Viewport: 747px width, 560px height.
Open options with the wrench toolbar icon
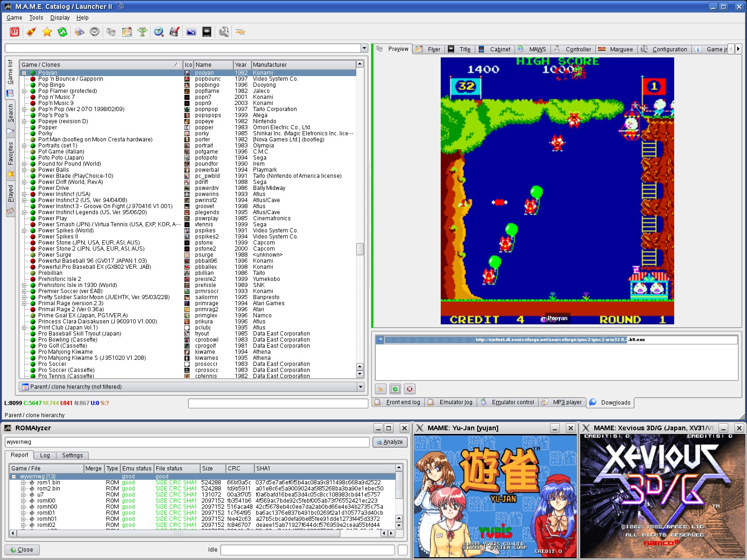(224, 32)
